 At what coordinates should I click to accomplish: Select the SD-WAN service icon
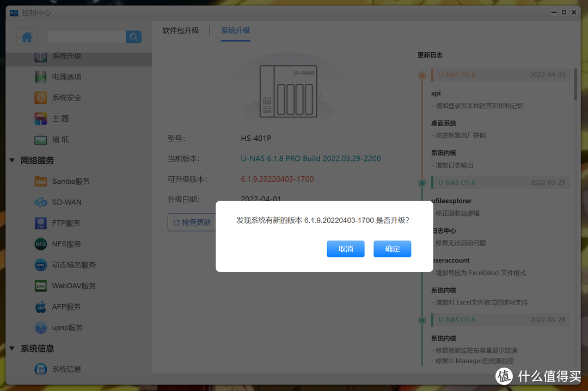[x=40, y=202]
